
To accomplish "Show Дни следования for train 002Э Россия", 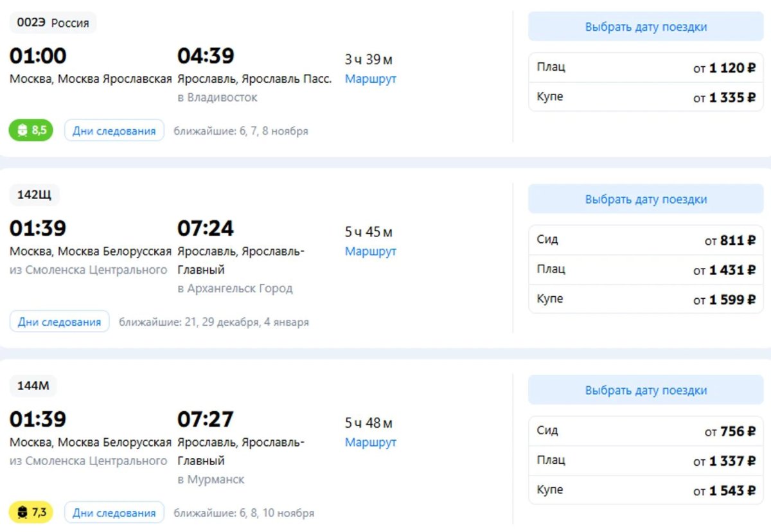I will [114, 131].
